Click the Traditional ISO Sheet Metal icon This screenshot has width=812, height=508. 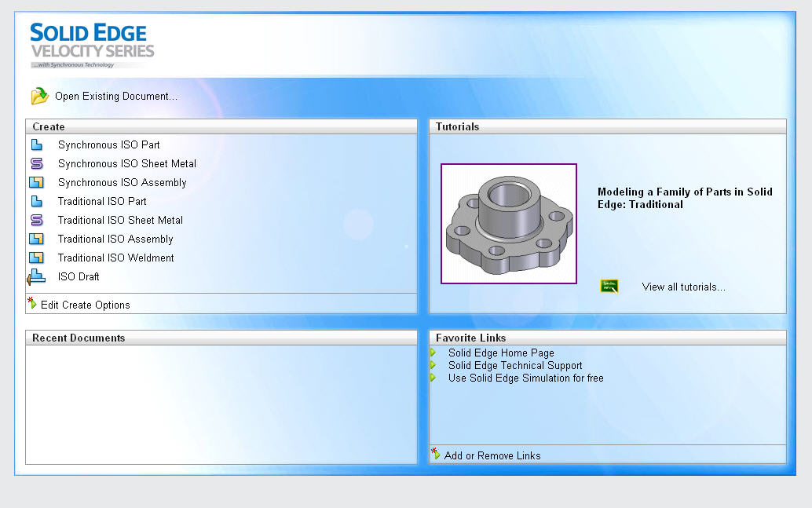(x=37, y=220)
